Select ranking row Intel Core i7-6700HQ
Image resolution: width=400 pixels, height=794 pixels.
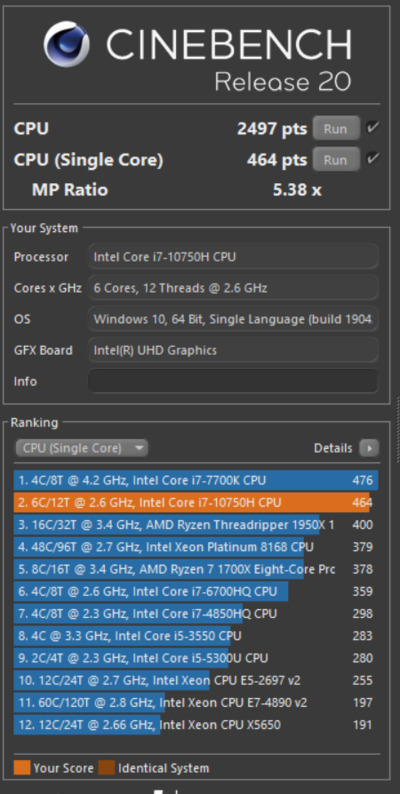click(196, 591)
